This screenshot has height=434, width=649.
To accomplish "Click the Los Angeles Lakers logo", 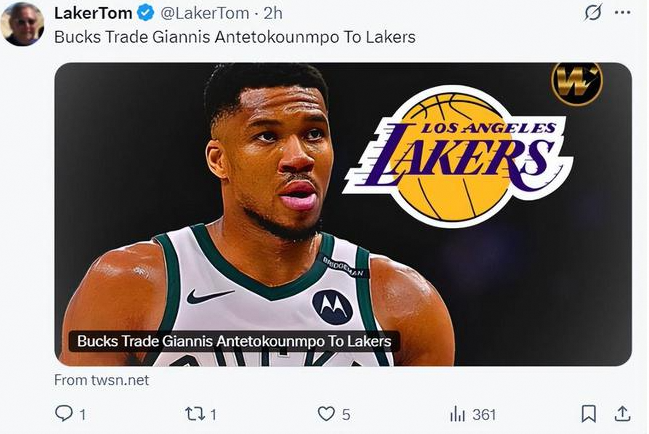I will tap(456, 153).
